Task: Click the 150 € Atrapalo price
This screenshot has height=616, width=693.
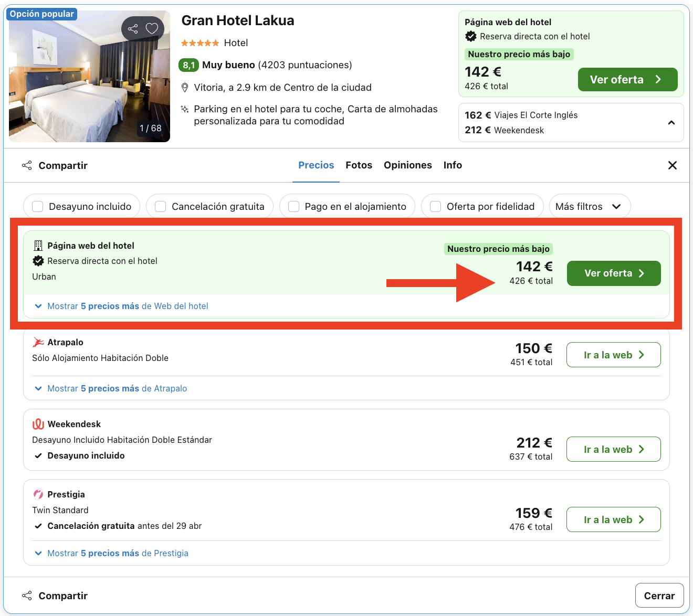Action: (x=533, y=348)
